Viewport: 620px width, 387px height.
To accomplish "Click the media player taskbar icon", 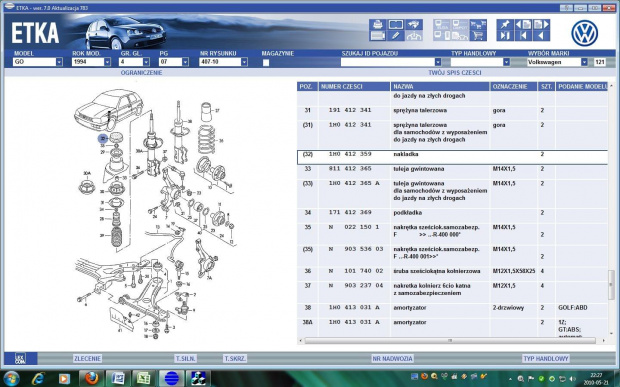I will pos(64,378).
